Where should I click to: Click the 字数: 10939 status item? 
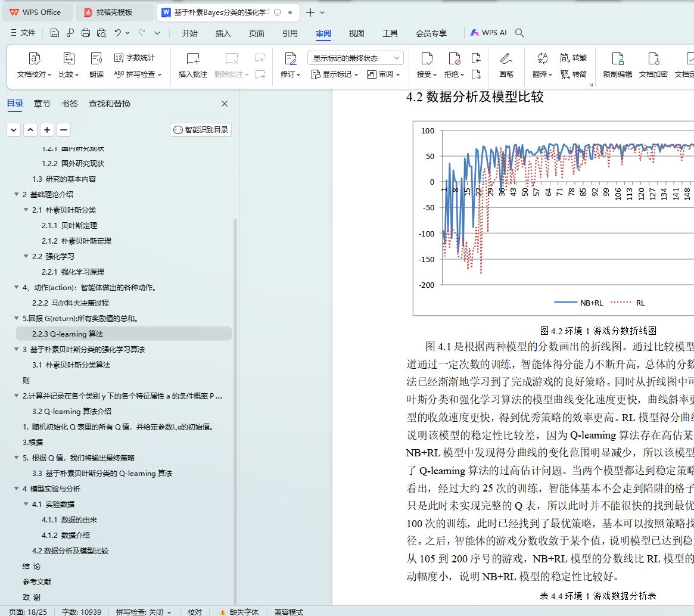click(x=82, y=612)
